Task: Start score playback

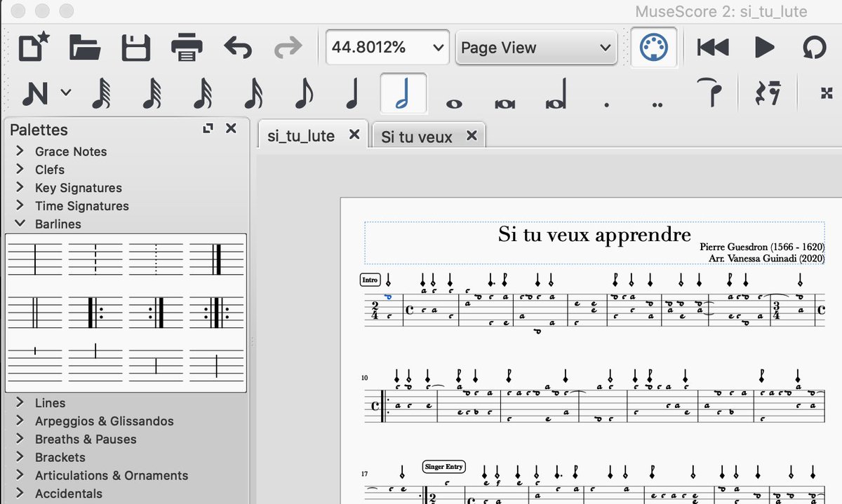Action: coord(765,48)
